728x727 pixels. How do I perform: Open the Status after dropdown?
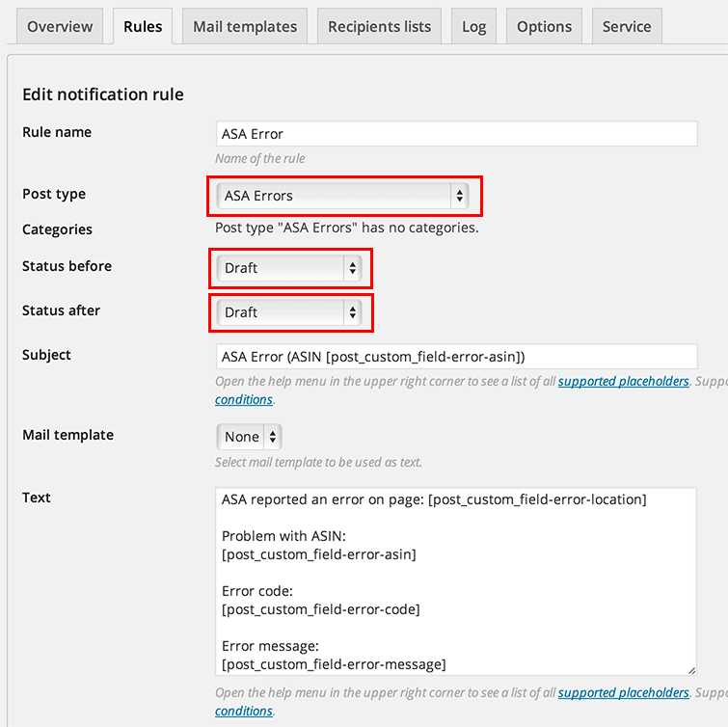(289, 312)
